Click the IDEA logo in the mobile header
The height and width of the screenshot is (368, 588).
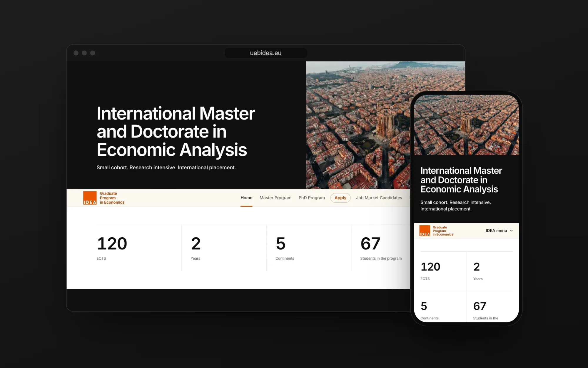425,231
